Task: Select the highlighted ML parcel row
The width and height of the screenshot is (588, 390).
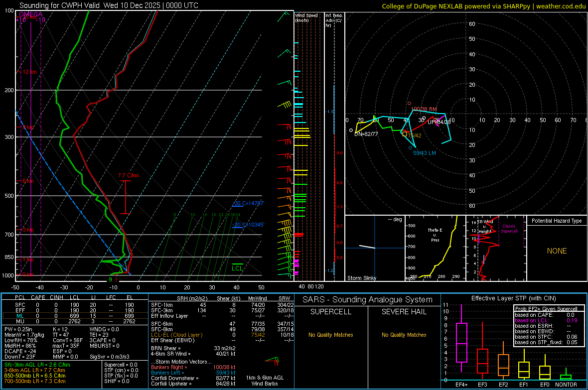Action: pos(75,316)
